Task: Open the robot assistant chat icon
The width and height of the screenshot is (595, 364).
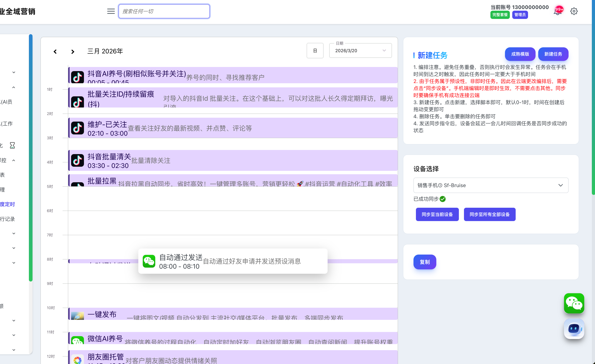Action: 574,329
